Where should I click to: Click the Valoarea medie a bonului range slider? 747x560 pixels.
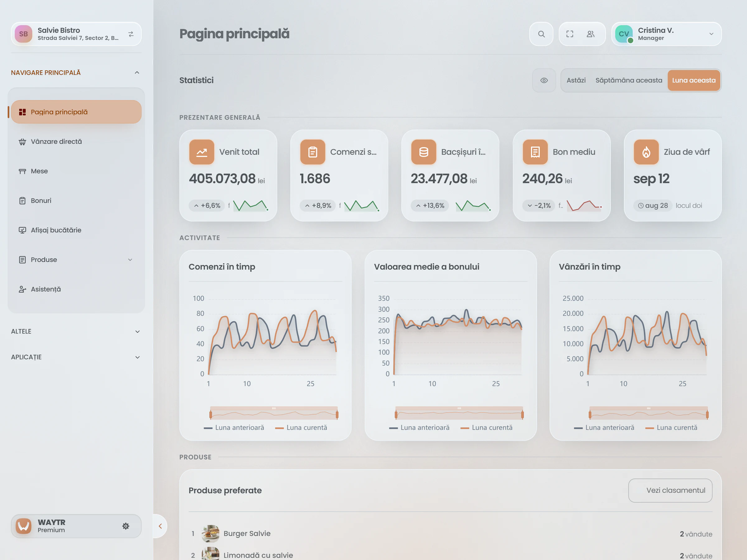[x=459, y=413]
